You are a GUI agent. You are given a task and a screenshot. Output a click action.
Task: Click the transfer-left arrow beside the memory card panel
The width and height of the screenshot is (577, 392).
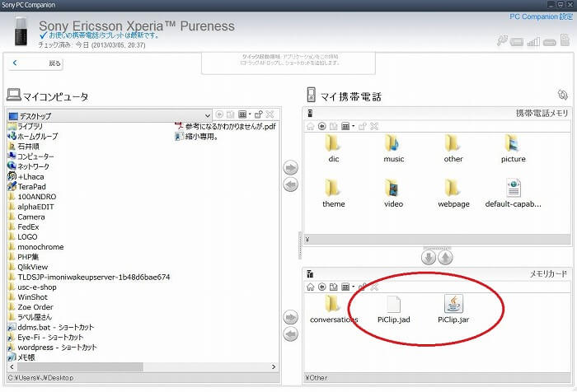point(290,334)
